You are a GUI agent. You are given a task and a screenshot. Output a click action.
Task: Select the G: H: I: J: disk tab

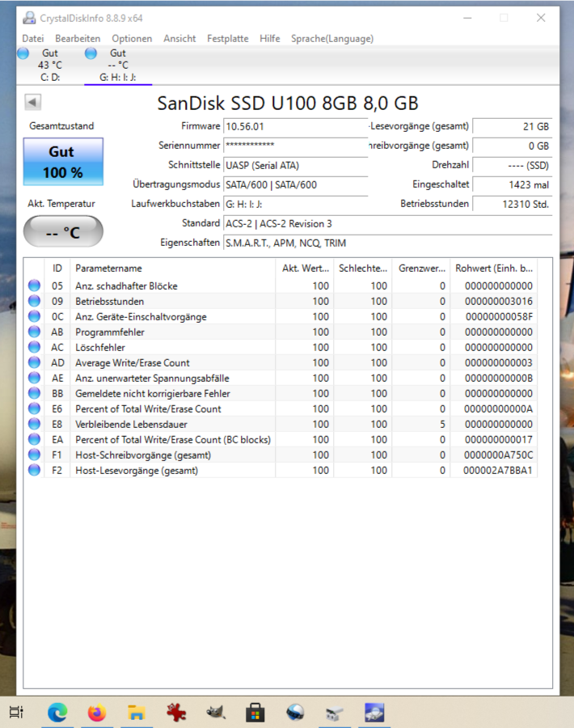[118, 66]
